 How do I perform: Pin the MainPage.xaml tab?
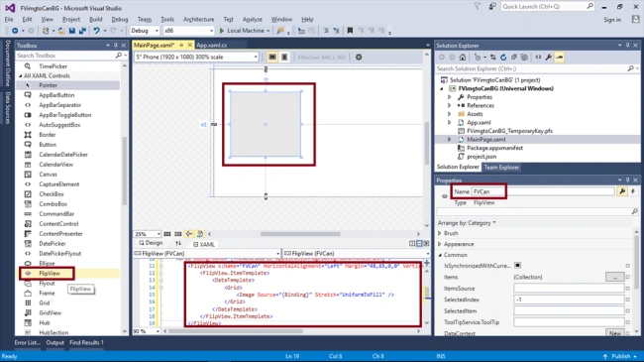pos(181,45)
